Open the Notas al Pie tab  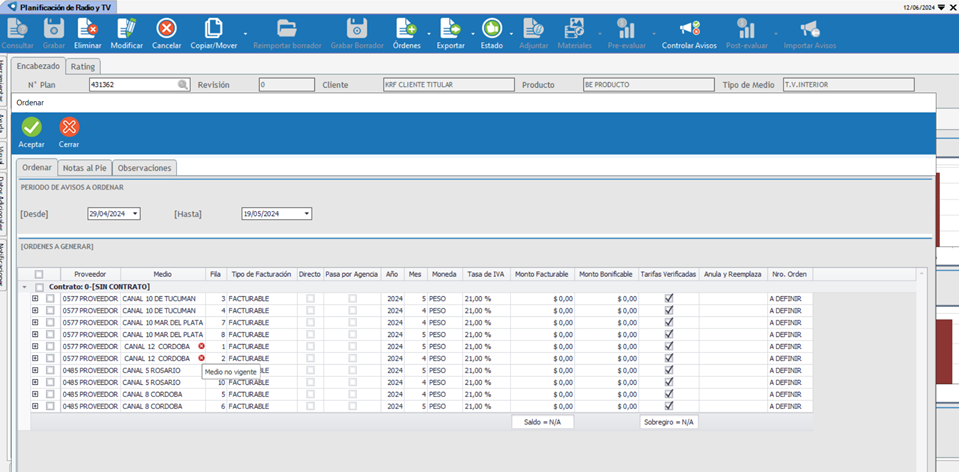tap(84, 168)
